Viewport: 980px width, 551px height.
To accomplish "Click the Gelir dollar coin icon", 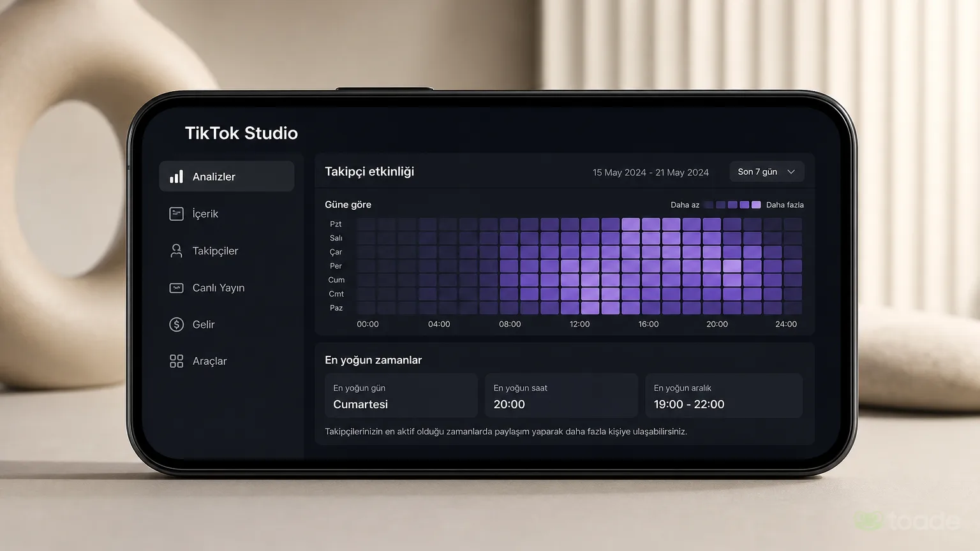I will coord(176,325).
